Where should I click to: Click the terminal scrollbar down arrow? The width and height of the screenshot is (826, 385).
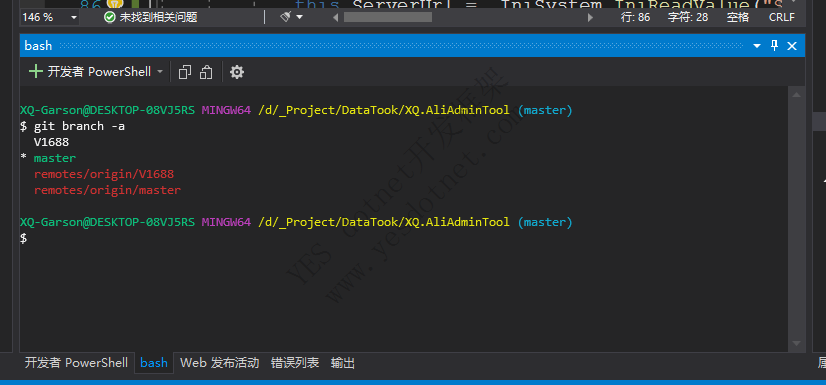coord(796,343)
